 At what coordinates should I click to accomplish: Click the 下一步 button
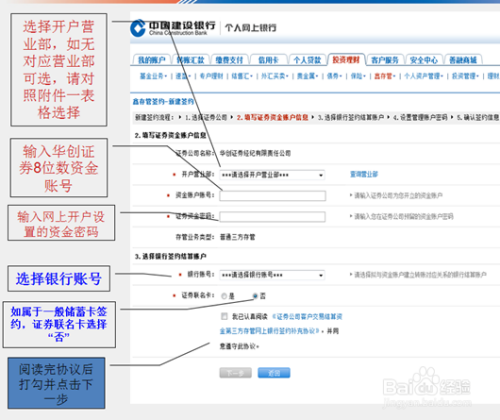[x=236, y=373]
